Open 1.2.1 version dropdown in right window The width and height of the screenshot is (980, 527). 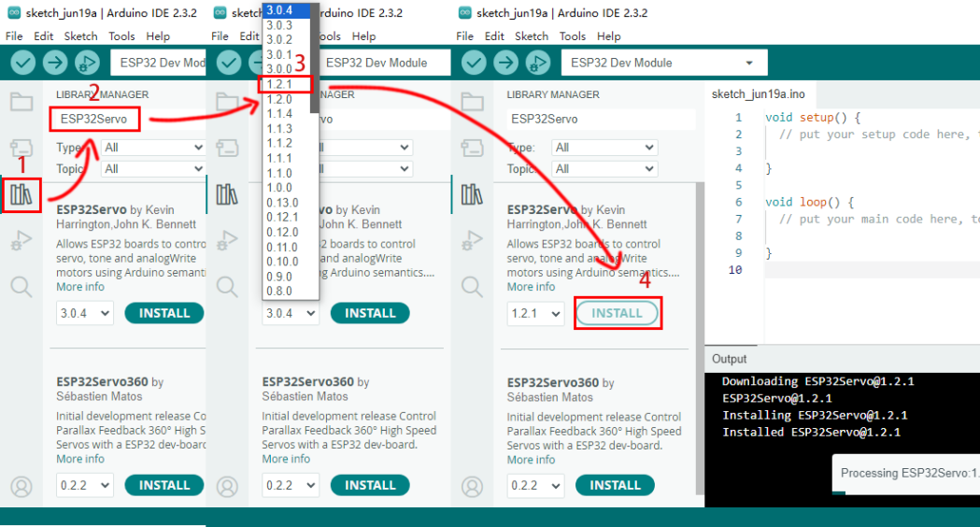tap(535, 313)
